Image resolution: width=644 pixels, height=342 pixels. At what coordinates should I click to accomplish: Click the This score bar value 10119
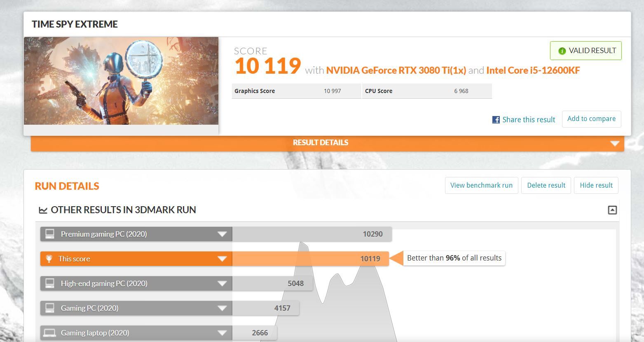370,259
